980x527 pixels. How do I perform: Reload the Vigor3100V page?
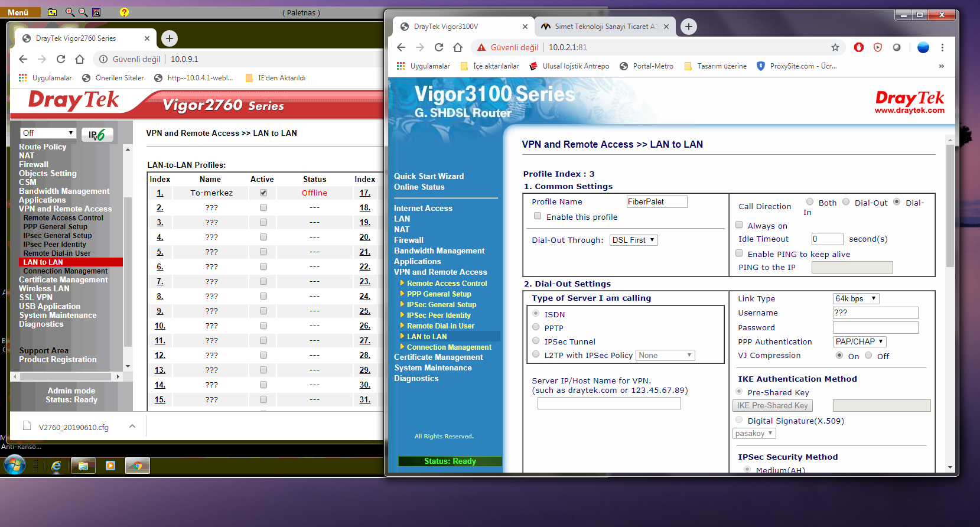click(439, 47)
